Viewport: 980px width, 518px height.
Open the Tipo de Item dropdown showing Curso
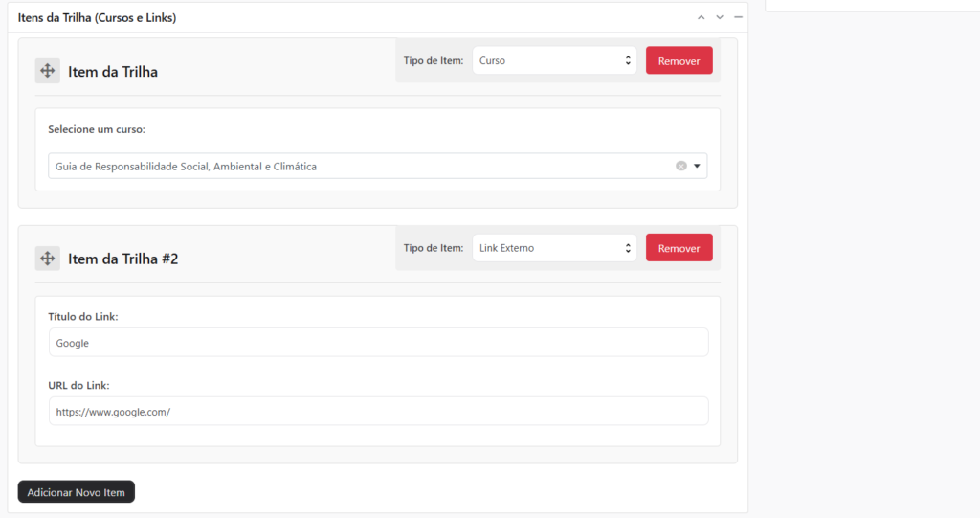click(x=555, y=60)
